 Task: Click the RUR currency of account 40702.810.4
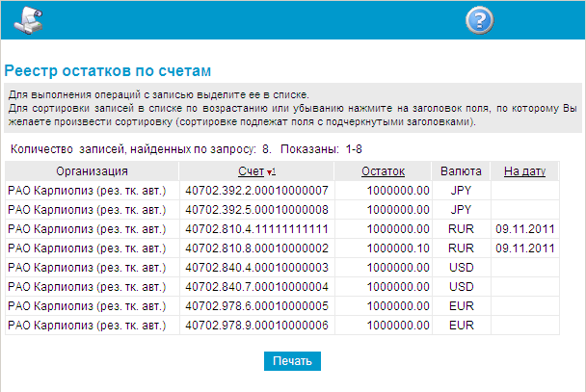point(461,229)
